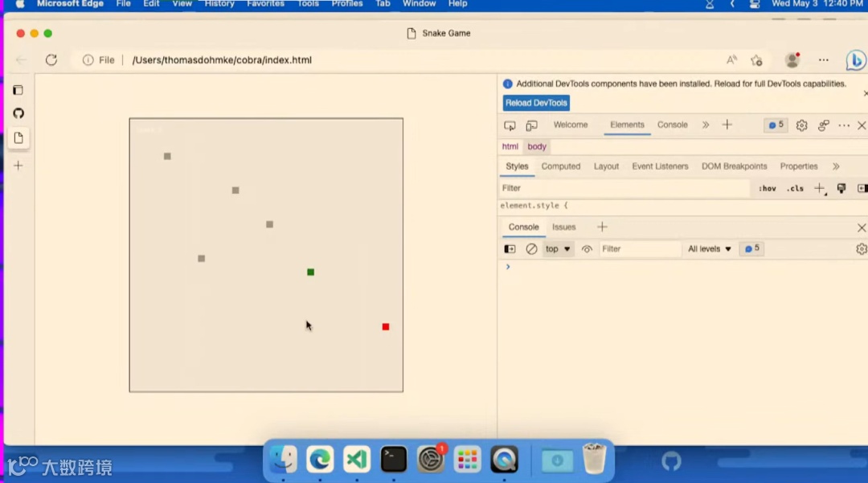The image size is (868, 483).
Task: Open System Settings from the Dock
Action: tap(430, 459)
